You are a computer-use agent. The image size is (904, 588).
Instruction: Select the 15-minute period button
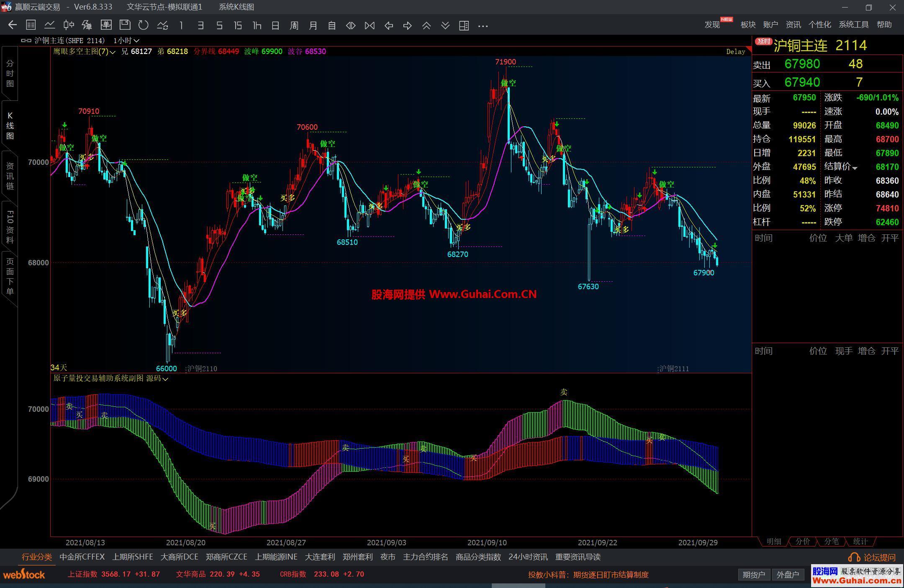238,26
